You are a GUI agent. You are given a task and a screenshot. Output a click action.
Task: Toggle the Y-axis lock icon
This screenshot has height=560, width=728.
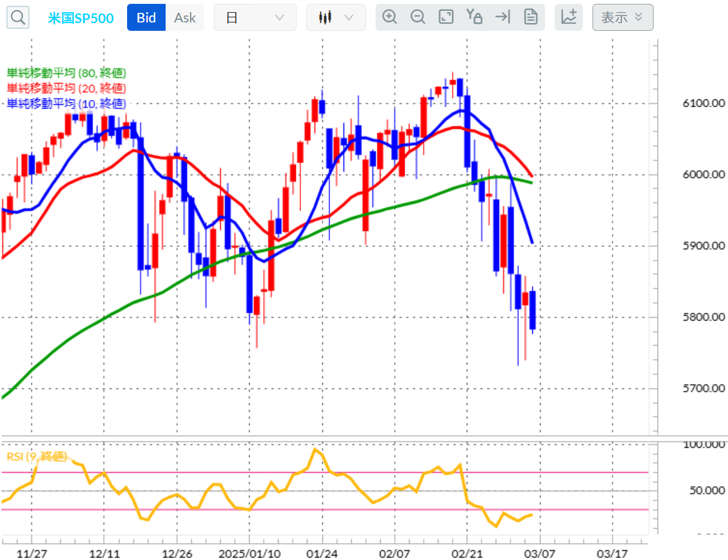click(474, 17)
